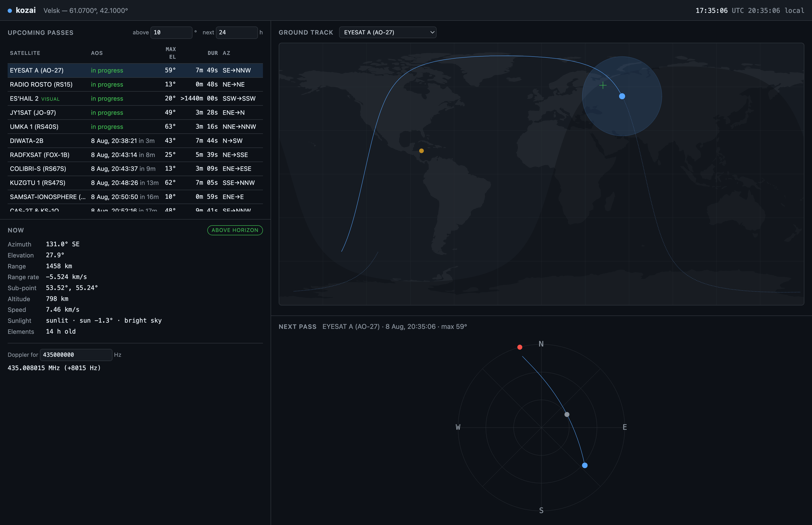
Task: Click the VISUAL tag beside ES'HAIL 2
Action: tap(50, 99)
